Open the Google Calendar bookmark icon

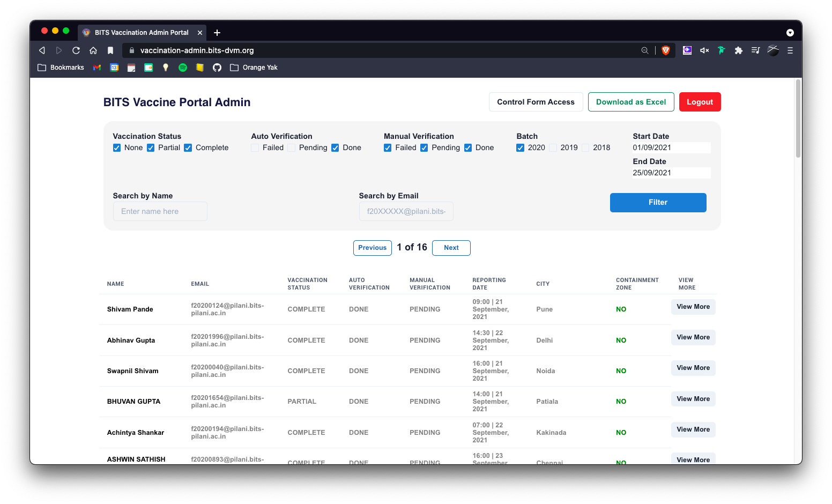(114, 68)
